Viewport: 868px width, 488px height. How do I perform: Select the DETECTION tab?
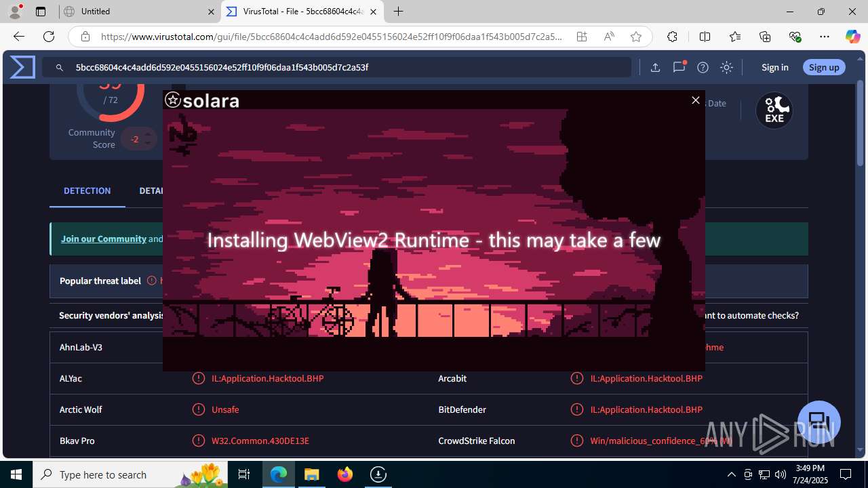pyautogui.click(x=87, y=190)
